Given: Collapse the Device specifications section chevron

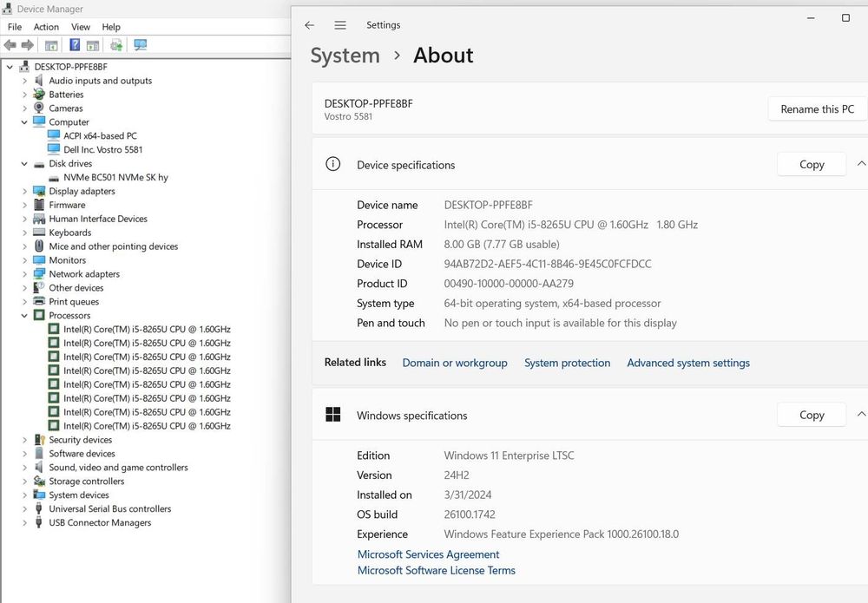Looking at the screenshot, I should click(861, 164).
